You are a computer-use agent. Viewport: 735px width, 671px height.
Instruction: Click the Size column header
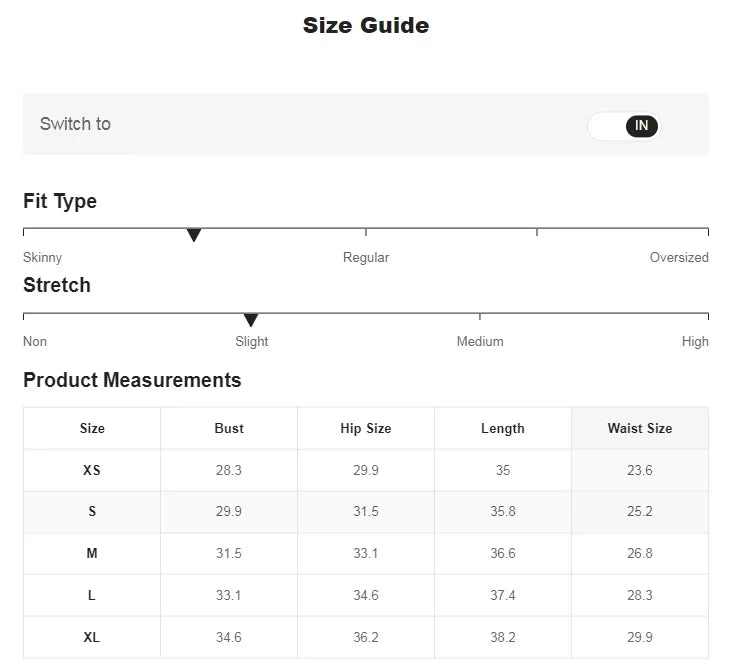click(x=92, y=428)
